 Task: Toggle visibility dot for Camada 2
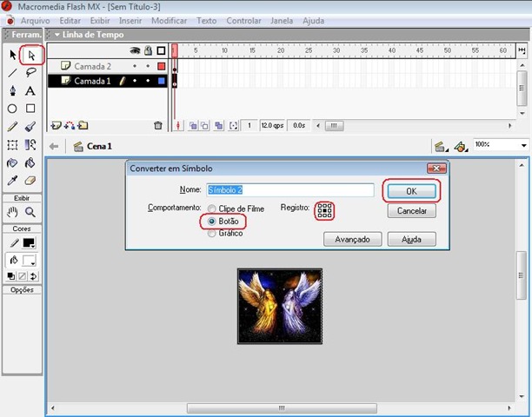135,66
